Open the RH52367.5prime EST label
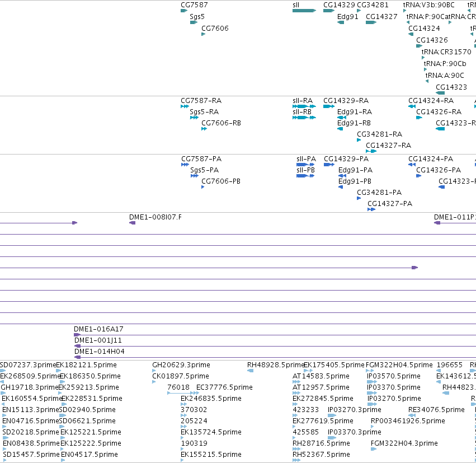The image size is (476, 463). pos(321,455)
